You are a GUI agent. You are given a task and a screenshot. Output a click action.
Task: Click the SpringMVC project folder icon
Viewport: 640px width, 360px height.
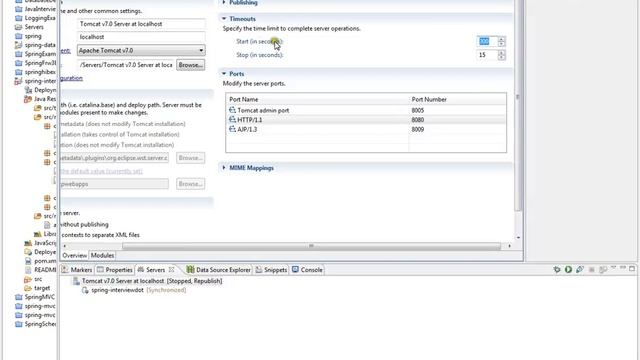pyautogui.click(x=18, y=297)
